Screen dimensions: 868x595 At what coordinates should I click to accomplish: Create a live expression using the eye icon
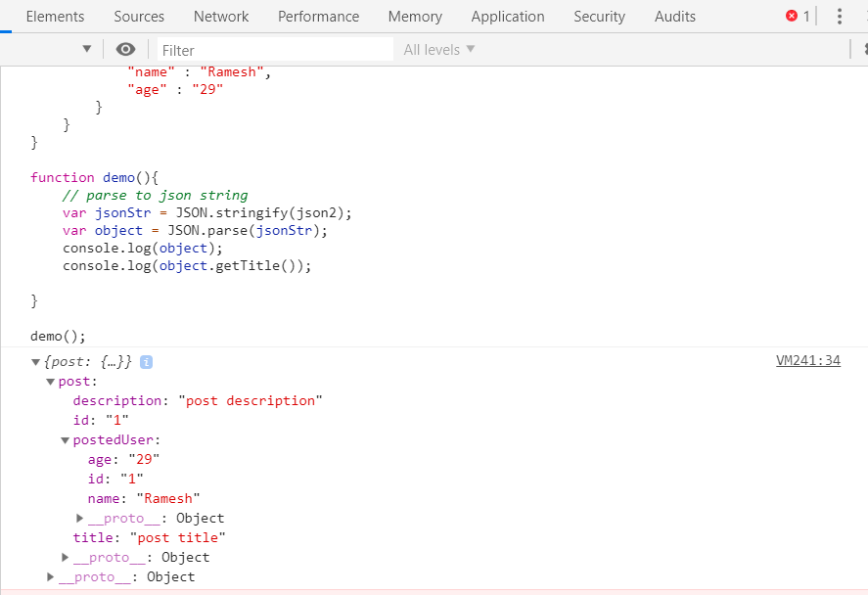click(125, 49)
